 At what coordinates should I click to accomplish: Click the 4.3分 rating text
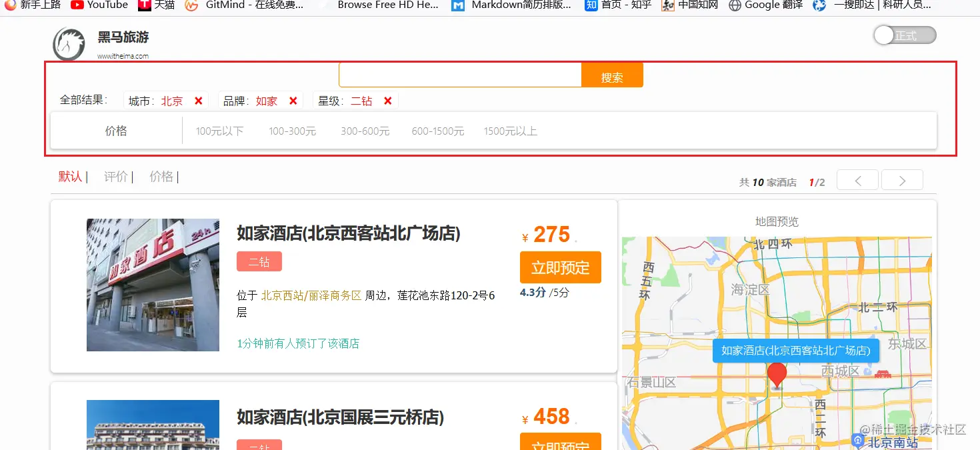(x=533, y=292)
